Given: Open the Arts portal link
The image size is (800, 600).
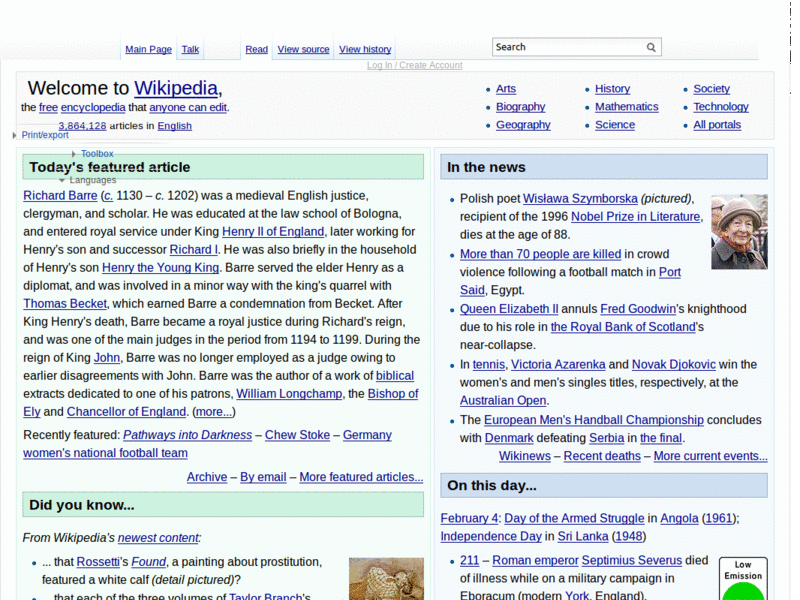Looking at the screenshot, I should coord(506,89).
